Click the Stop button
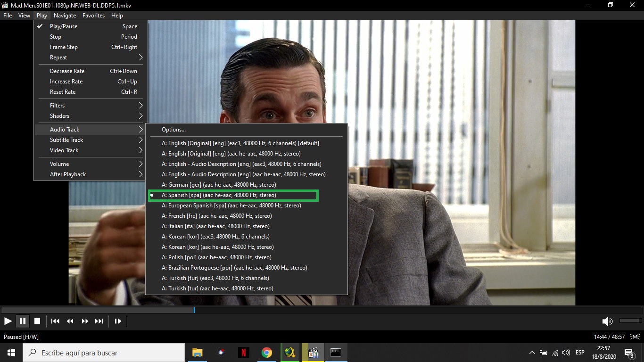 pyautogui.click(x=37, y=321)
